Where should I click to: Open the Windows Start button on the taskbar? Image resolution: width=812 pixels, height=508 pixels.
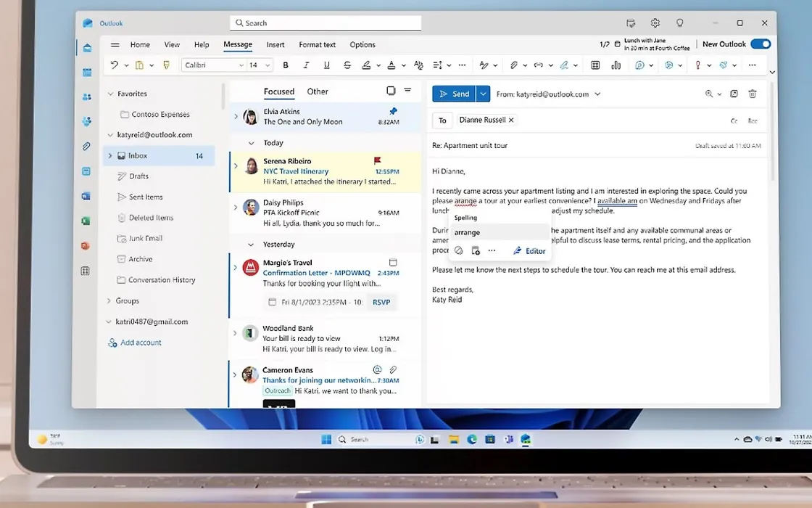(326, 440)
